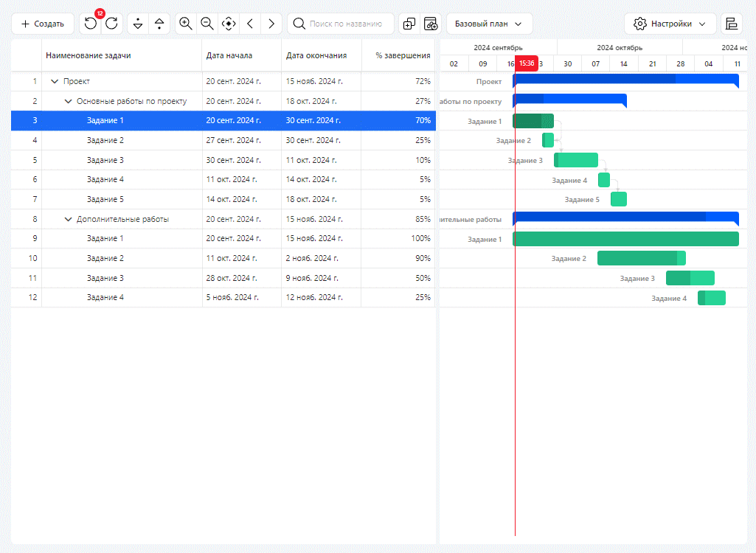
Task: Select row 12 Задание 4
Action: pyautogui.click(x=223, y=297)
